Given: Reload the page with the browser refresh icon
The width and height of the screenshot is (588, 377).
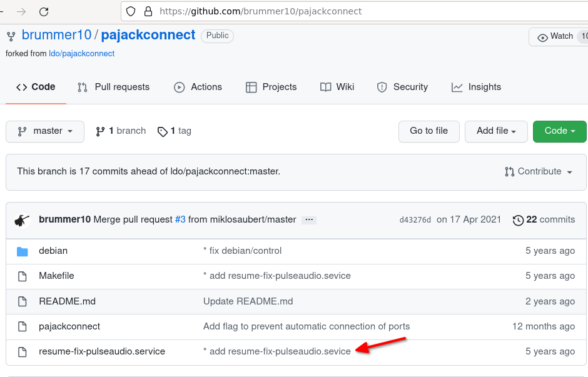Looking at the screenshot, I should 44,12.
